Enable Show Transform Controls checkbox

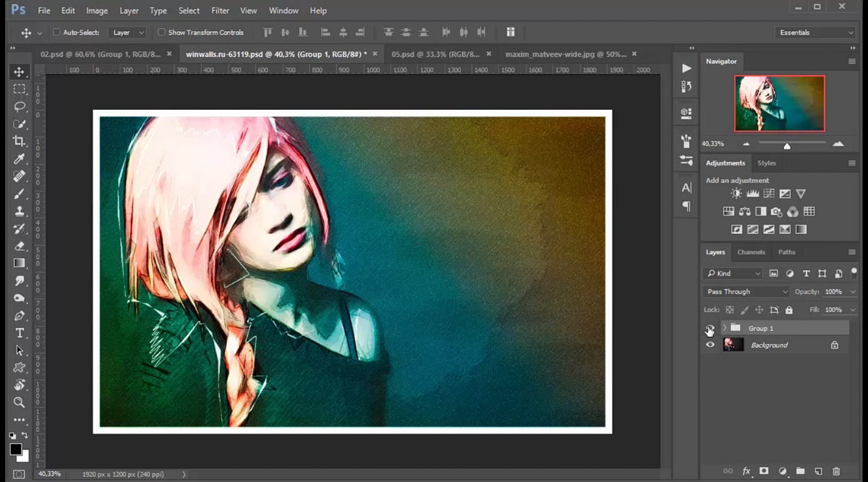(x=161, y=33)
